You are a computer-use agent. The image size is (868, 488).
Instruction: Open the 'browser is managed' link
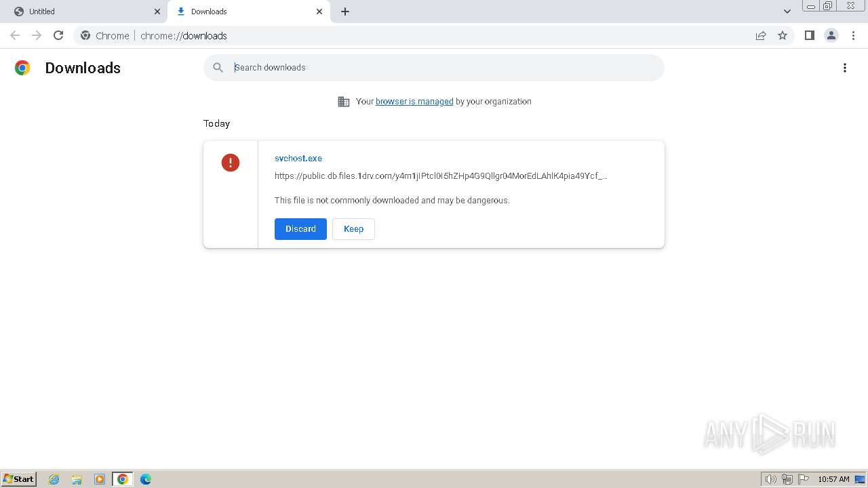tap(414, 102)
